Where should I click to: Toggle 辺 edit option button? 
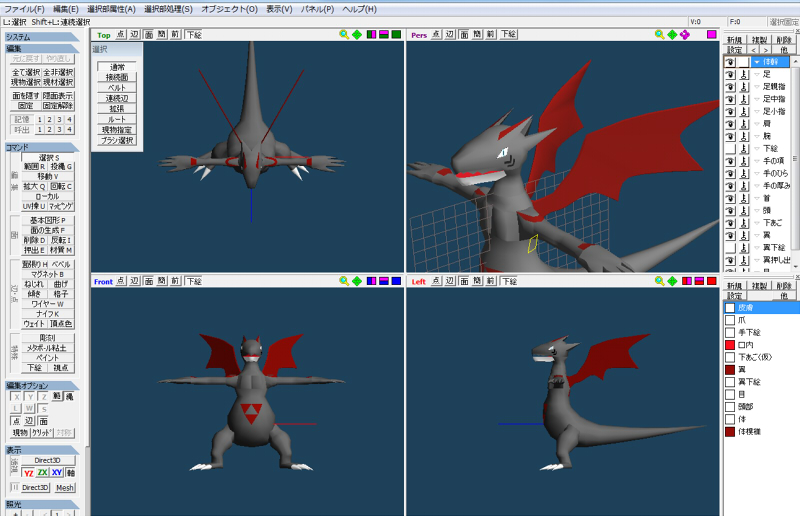tap(29, 421)
